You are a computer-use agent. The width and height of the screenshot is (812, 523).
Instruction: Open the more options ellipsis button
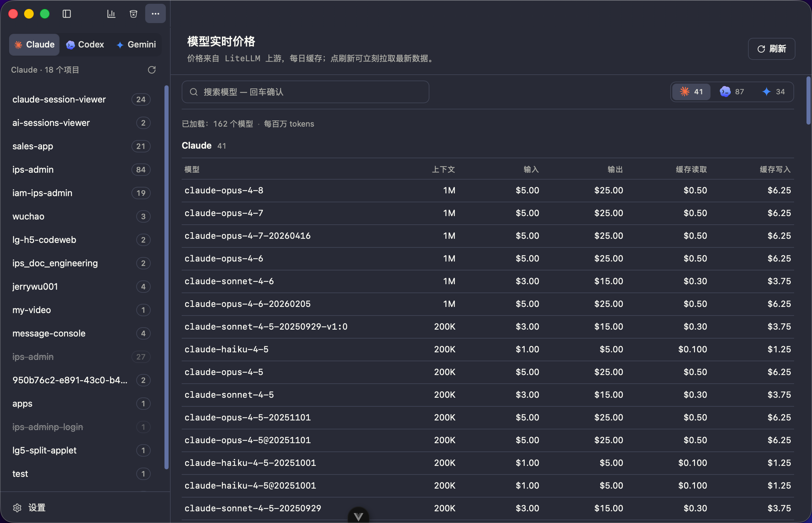[x=156, y=14]
